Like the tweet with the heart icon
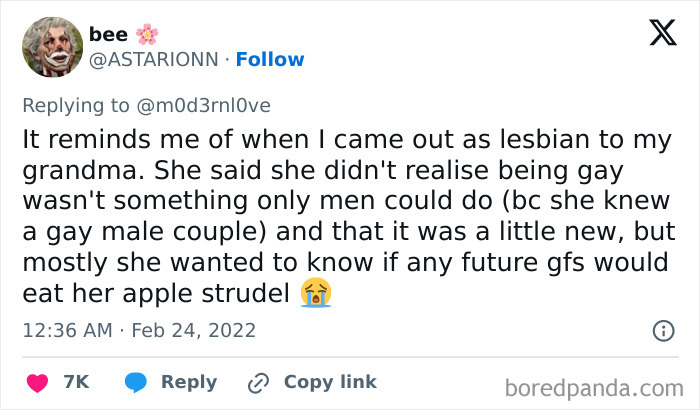Image resolution: width=700 pixels, height=410 pixels. 36,382
